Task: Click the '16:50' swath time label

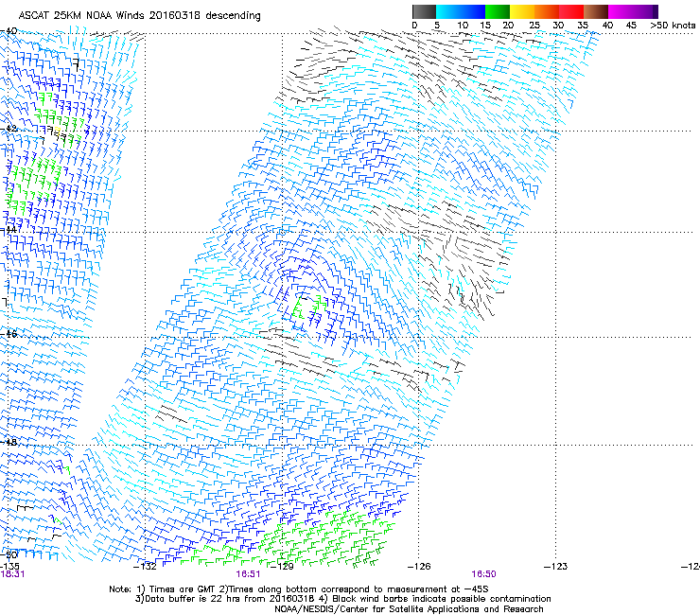Action: click(484, 574)
